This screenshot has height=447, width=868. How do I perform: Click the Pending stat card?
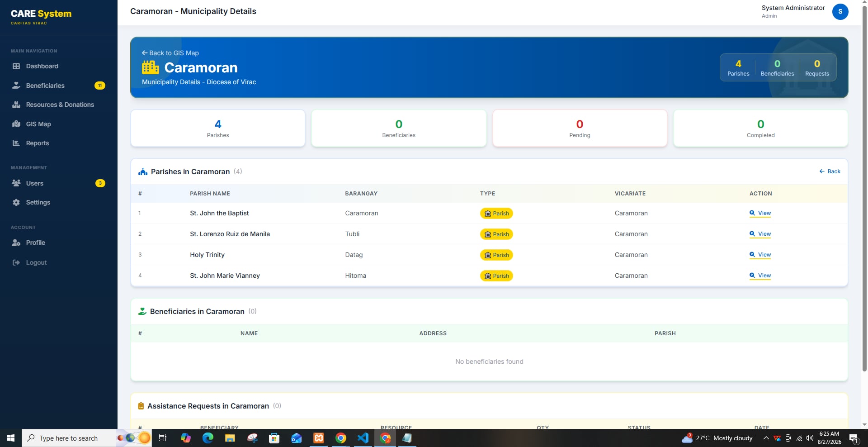point(580,128)
